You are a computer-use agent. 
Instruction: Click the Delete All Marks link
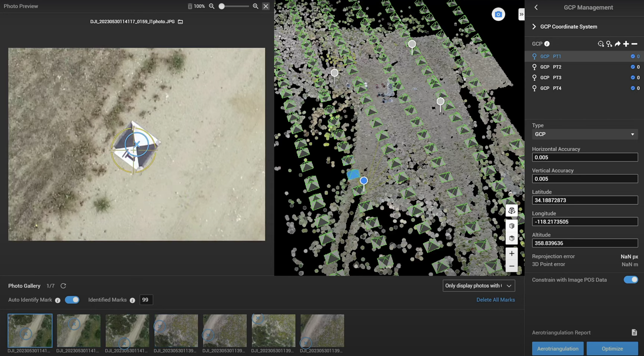[496, 300]
